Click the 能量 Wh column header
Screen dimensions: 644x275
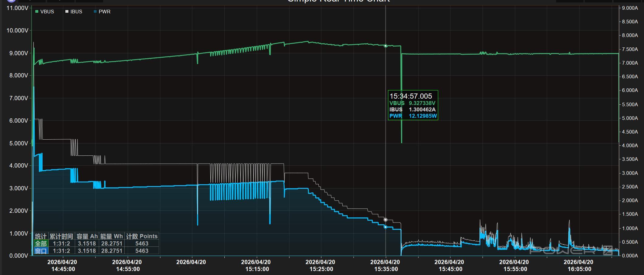click(112, 236)
